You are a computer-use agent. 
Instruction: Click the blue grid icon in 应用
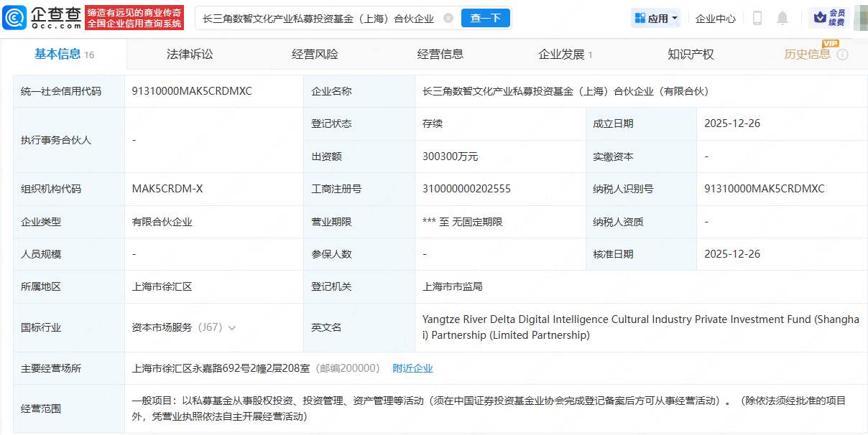tap(640, 17)
